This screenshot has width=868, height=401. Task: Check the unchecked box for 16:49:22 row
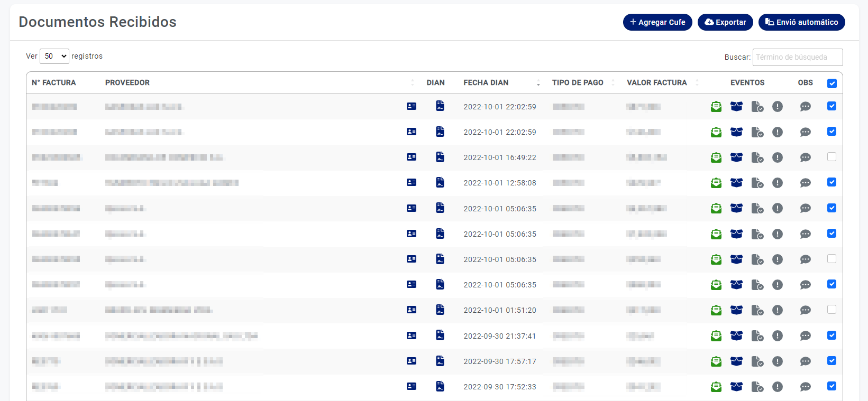click(832, 157)
